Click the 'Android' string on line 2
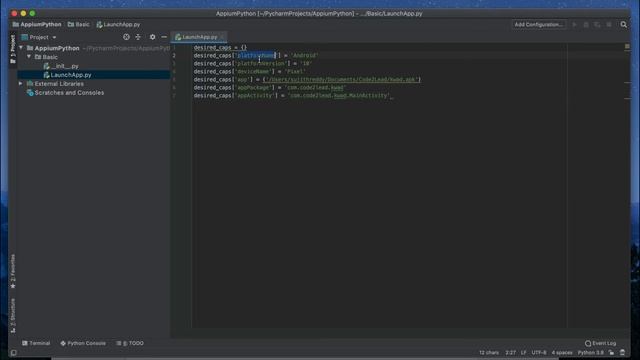 304,56
